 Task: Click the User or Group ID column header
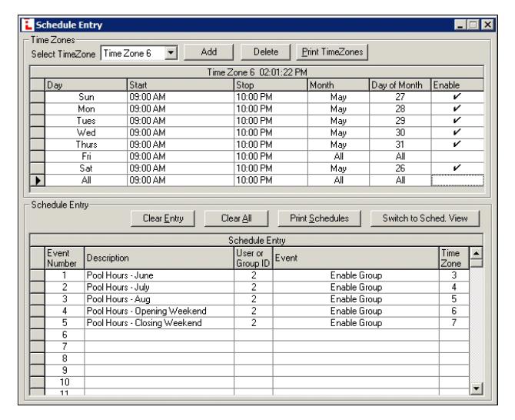pos(253,258)
